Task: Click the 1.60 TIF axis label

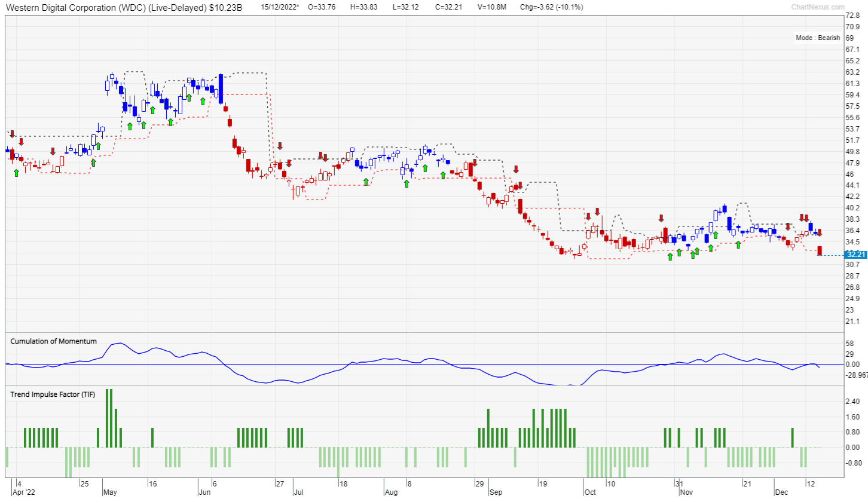Action: click(x=852, y=417)
